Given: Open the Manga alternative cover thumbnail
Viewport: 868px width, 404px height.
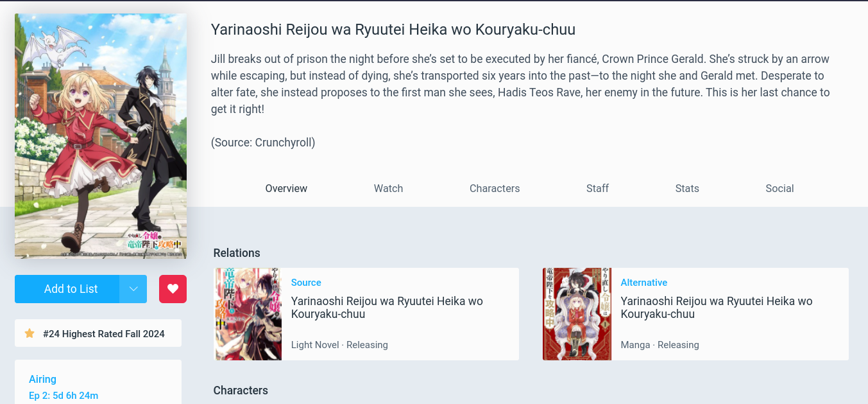Looking at the screenshot, I should 577,314.
